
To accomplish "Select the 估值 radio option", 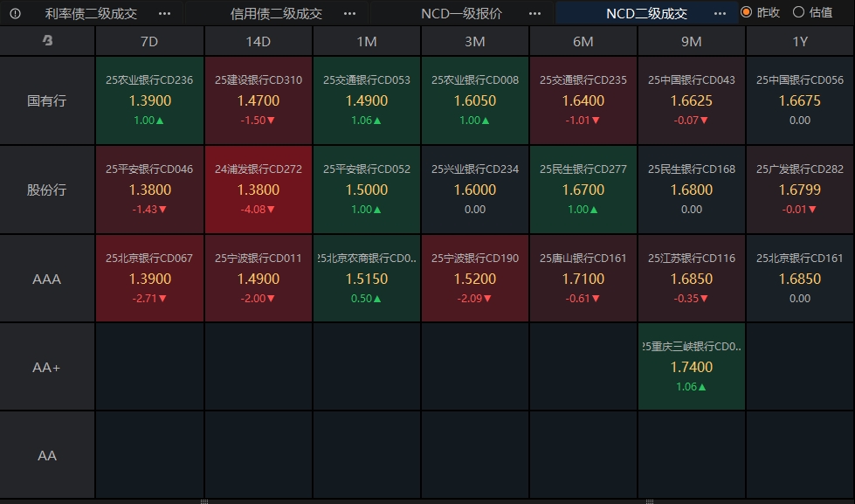I will (812, 12).
